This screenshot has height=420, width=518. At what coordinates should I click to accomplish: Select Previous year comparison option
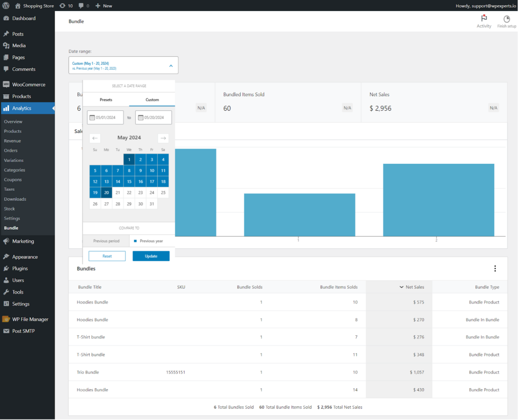click(148, 241)
